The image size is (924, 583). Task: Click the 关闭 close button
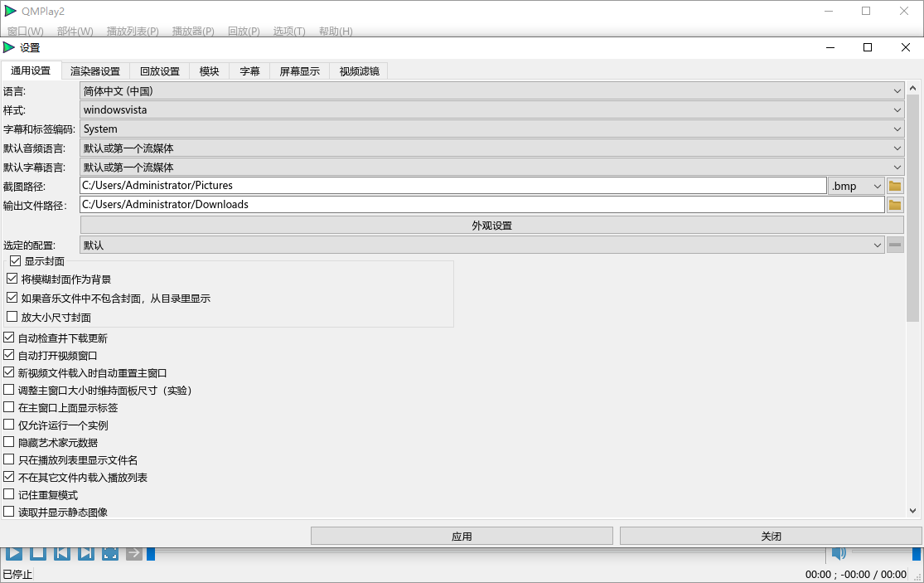tap(771, 536)
